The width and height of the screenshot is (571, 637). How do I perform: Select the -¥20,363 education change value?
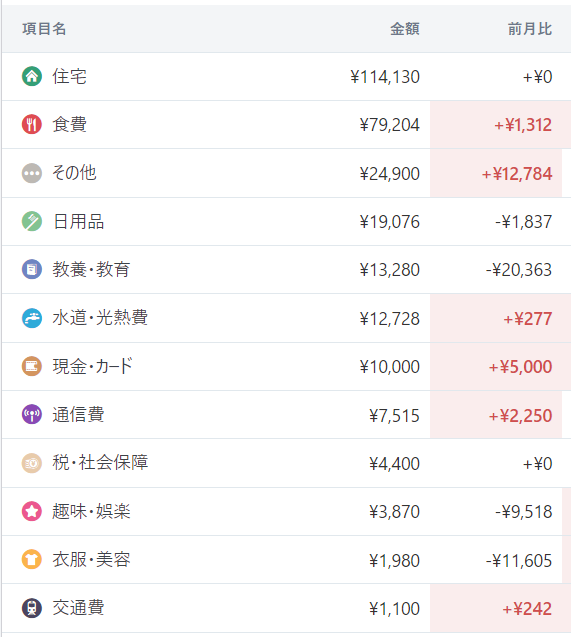click(x=519, y=270)
